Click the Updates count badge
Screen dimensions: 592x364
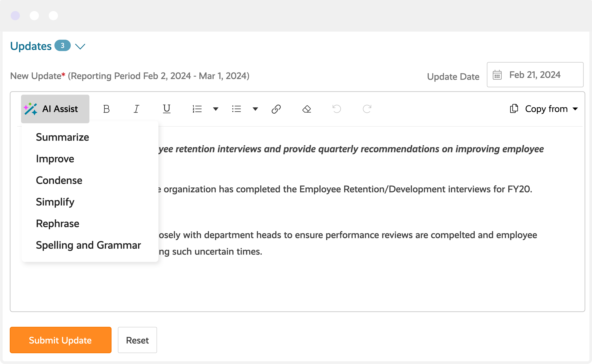(x=62, y=45)
